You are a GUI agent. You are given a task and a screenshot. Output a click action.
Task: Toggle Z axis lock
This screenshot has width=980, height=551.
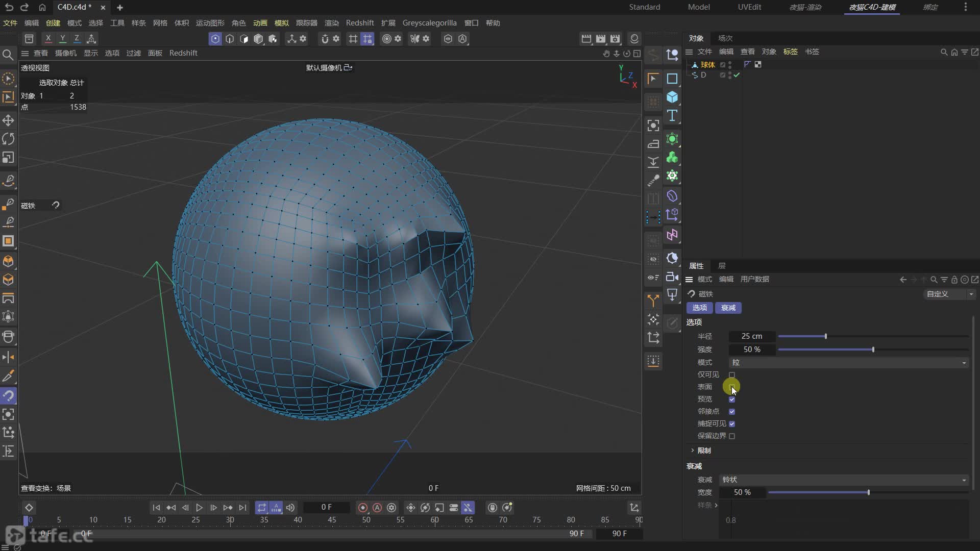77,38
